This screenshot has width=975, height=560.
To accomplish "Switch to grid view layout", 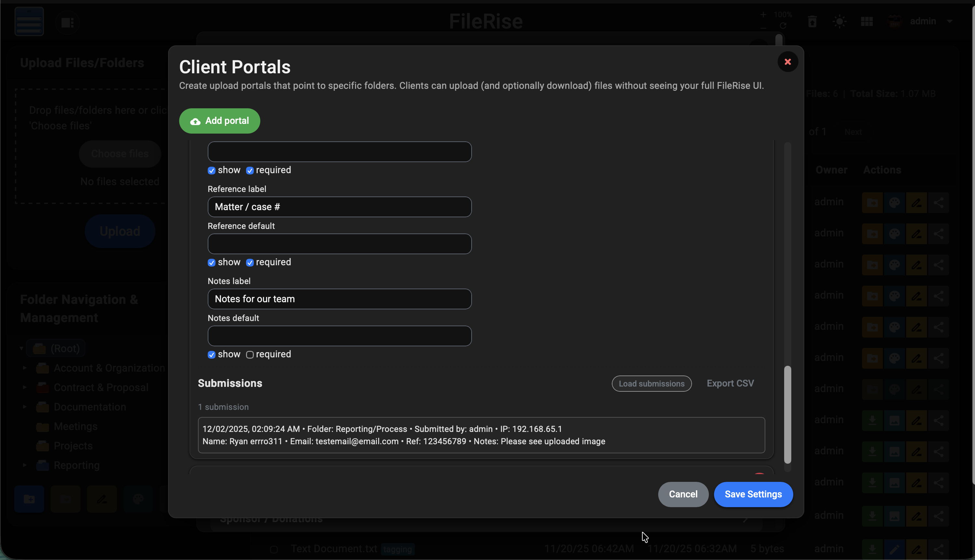I will click(867, 21).
